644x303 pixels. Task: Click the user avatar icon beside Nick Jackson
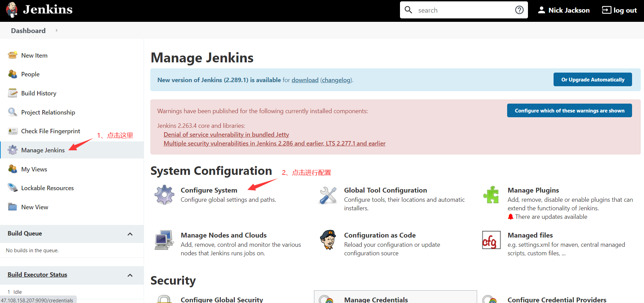[541, 10]
